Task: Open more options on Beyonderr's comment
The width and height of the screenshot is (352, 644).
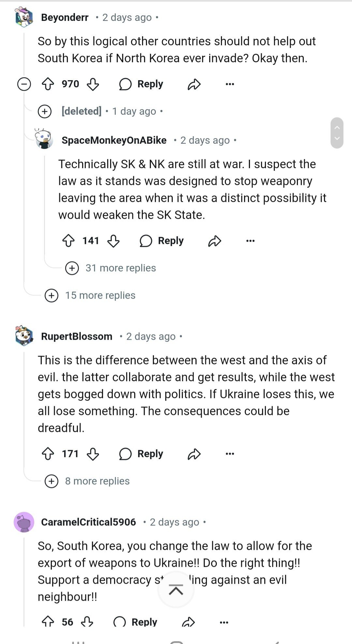Action: pos(230,84)
